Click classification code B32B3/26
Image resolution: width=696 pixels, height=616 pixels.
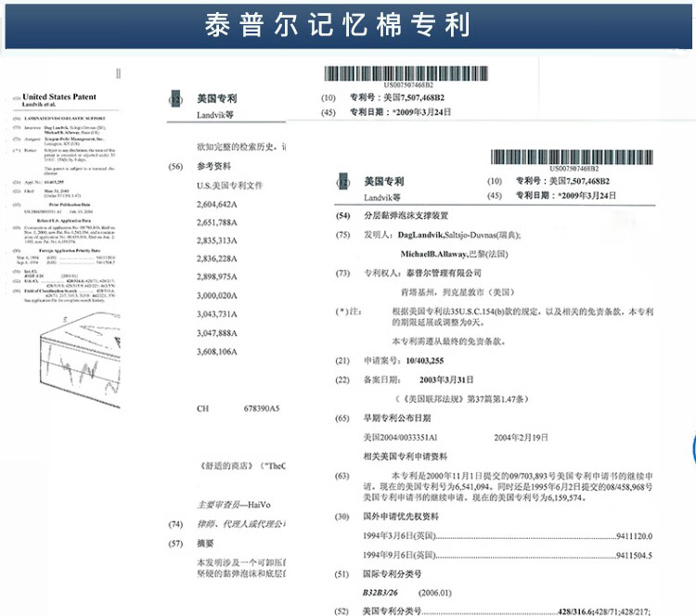(x=380, y=593)
